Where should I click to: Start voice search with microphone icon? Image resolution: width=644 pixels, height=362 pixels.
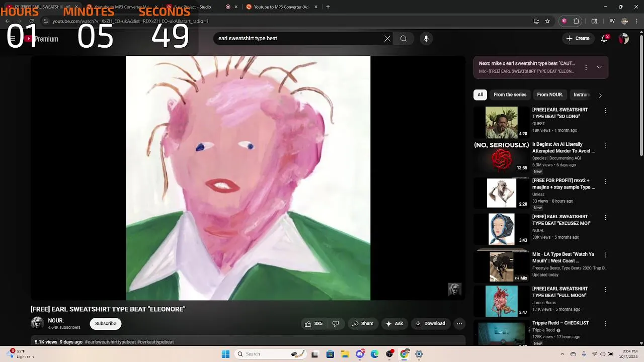click(426, 38)
